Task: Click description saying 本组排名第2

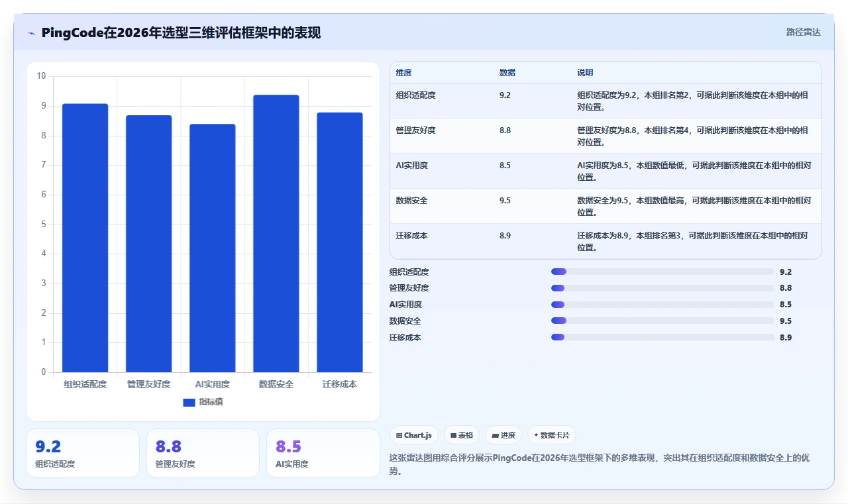Action: (x=692, y=101)
